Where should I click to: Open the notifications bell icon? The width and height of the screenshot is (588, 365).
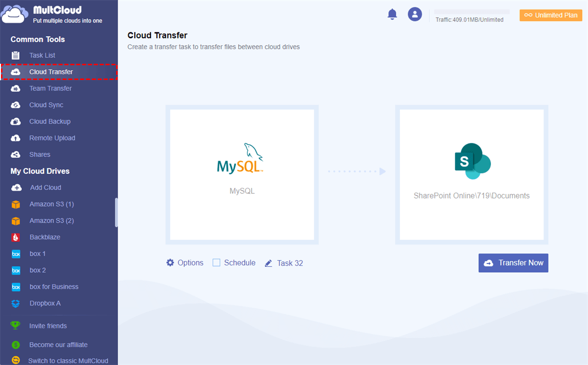[392, 14]
